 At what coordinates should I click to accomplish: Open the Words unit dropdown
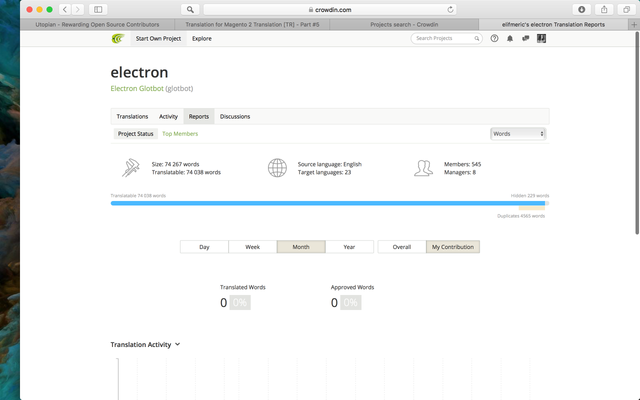517,133
